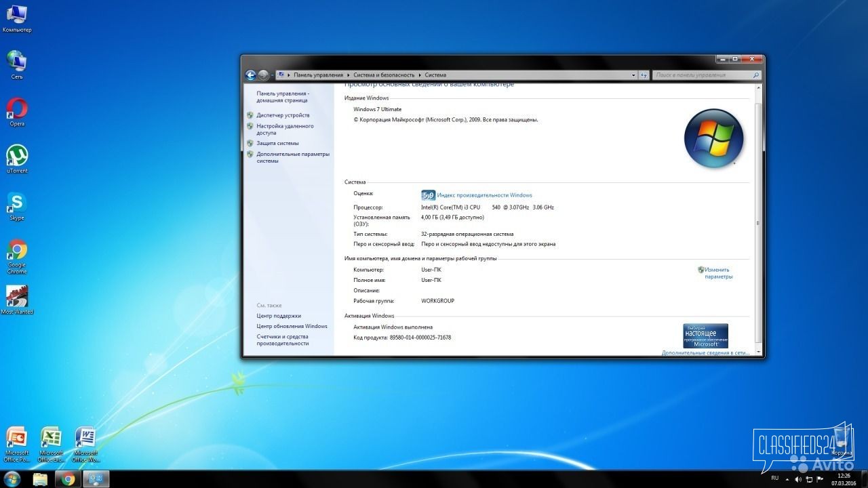Expand arrow after Панель управления breadcrumb

[x=349, y=75]
